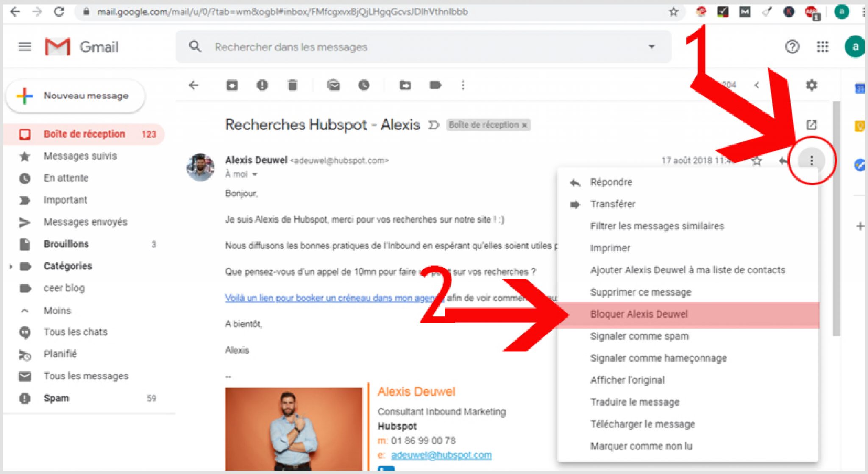
Task: Open the Tasks side panel icon
Action: pos(860,165)
